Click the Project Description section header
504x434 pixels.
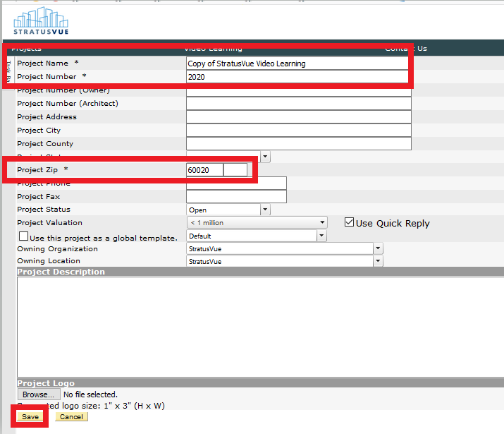coord(260,272)
